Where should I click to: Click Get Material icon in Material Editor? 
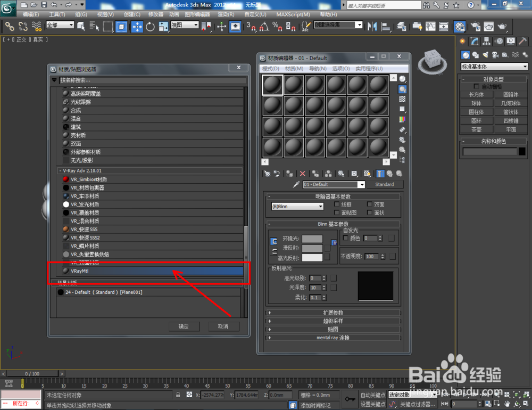268,174
